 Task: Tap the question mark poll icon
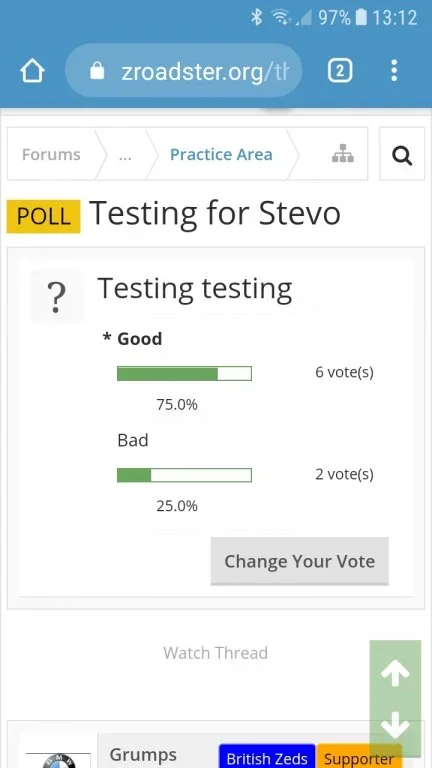[x=57, y=296]
